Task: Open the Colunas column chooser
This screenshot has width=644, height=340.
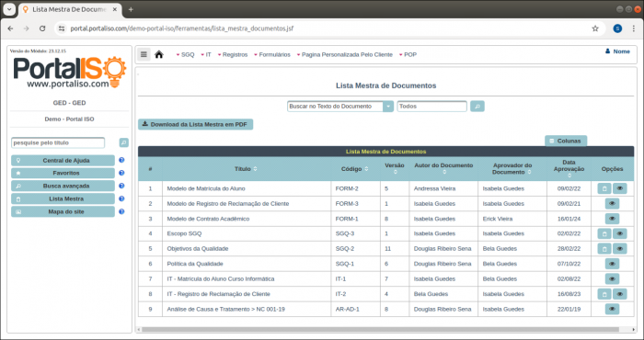Action: tap(566, 141)
